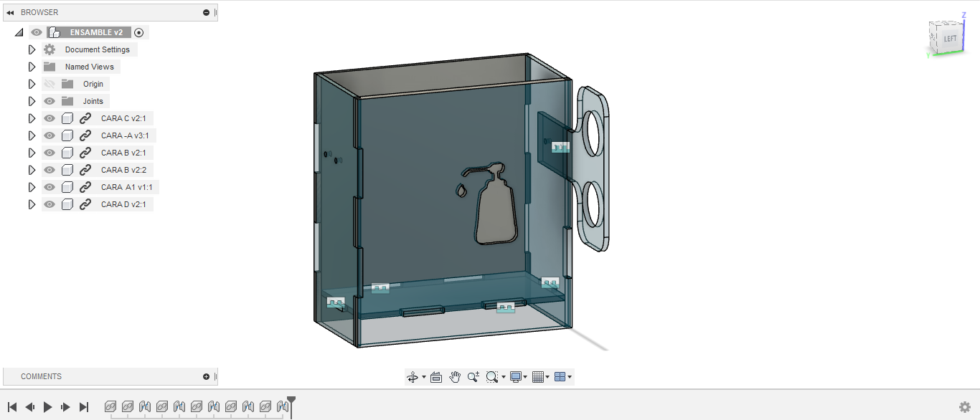Jump to timeline end
The image size is (980, 420).
(x=84, y=407)
